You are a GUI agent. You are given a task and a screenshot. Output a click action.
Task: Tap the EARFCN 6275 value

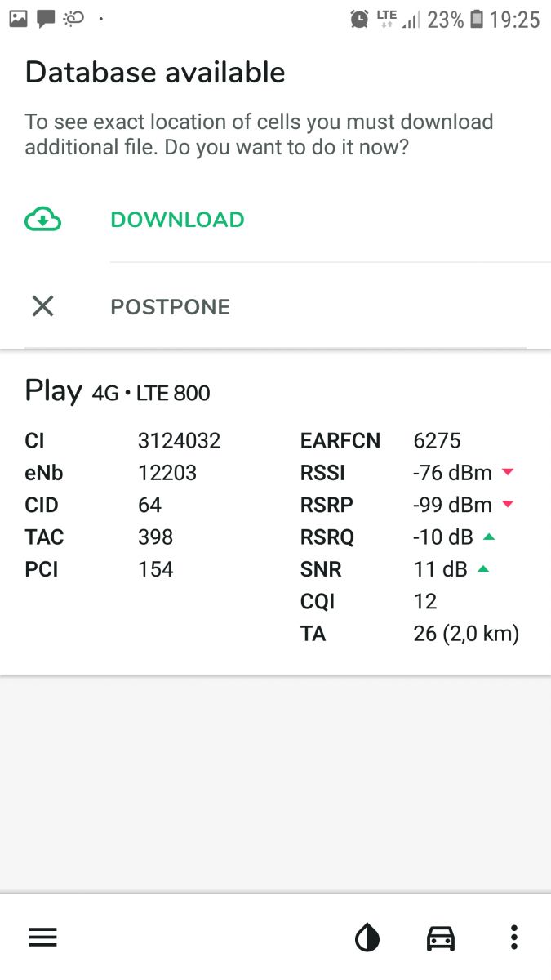coord(438,441)
